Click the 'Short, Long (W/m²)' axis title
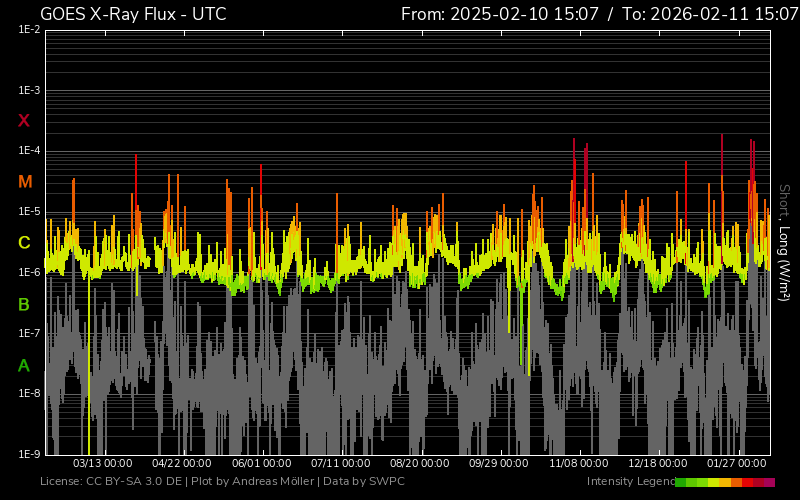This screenshot has height=500, width=800. (784, 243)
